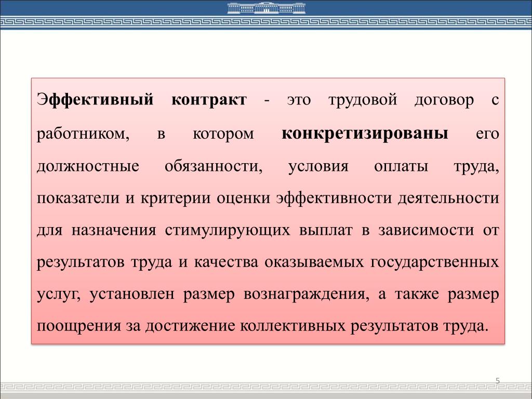This screenshot has height=399, width=532.
Task: Click the bold words 'Эффективный контракт'
Action: pyautogui.click(x=142, y=100)
